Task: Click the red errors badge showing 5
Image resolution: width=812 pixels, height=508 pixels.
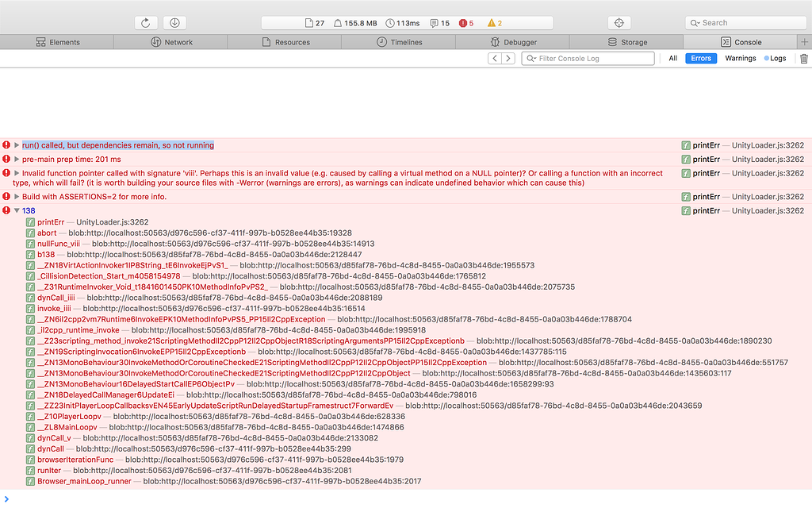Action: point(465,23)
